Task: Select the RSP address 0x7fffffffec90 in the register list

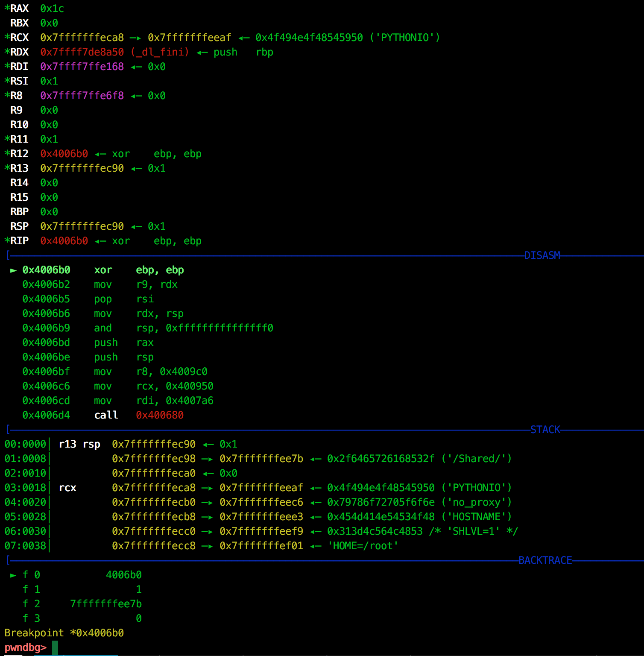Action: coord(82,226)
